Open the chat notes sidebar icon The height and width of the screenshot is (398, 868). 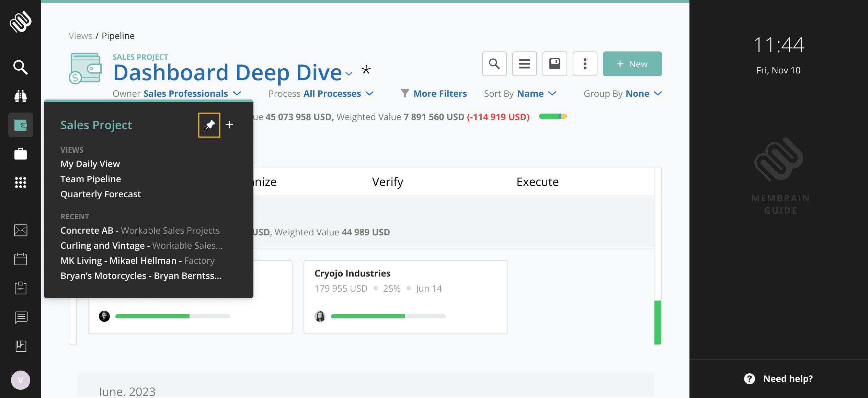(21, 317)
